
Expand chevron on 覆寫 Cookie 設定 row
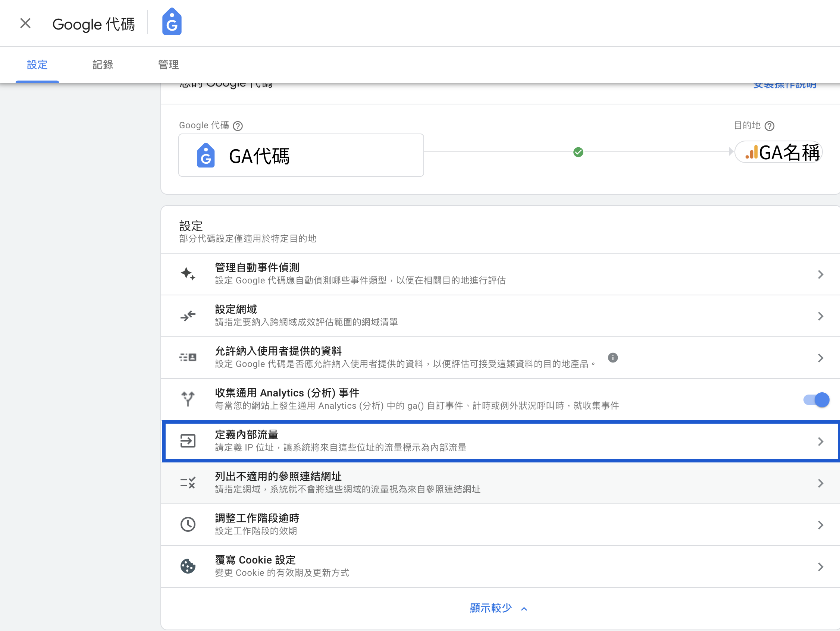click(821, 567)
